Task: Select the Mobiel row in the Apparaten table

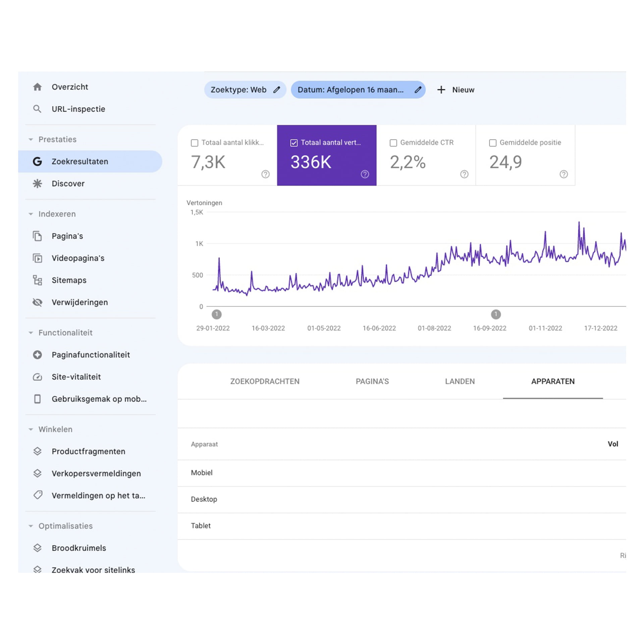Action: pos(202,473)
